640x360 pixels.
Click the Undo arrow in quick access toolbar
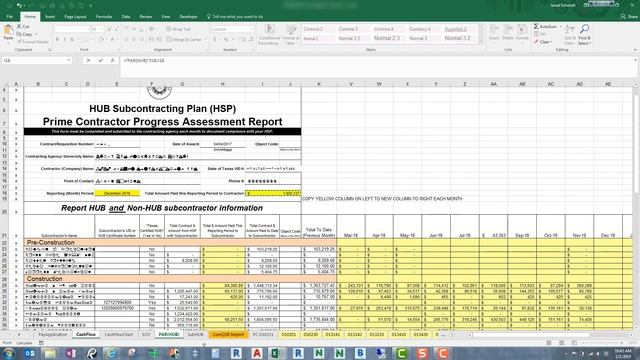(x=19, y=5)
